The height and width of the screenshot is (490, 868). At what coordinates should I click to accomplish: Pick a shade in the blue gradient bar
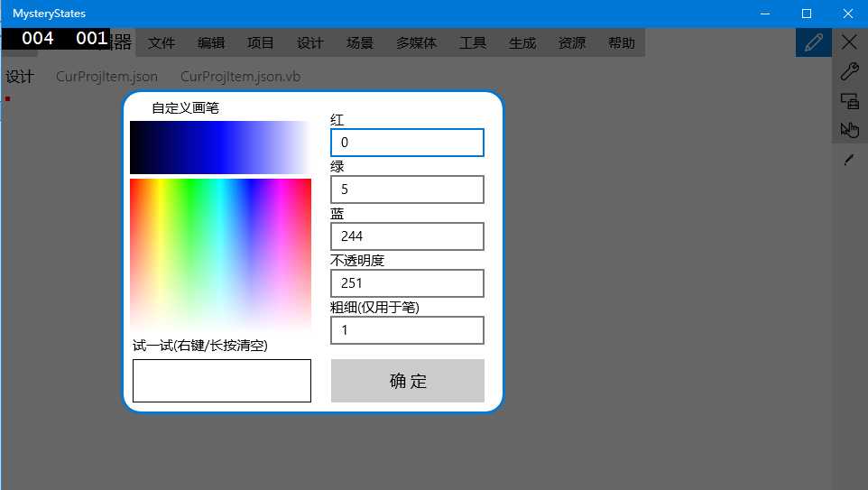220,147
